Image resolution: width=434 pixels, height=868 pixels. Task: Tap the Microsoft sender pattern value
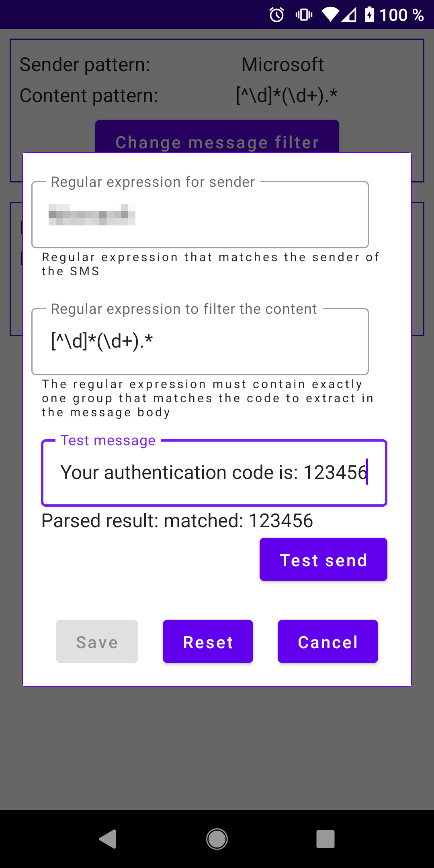pyautogui.click(x=283, y=65)
